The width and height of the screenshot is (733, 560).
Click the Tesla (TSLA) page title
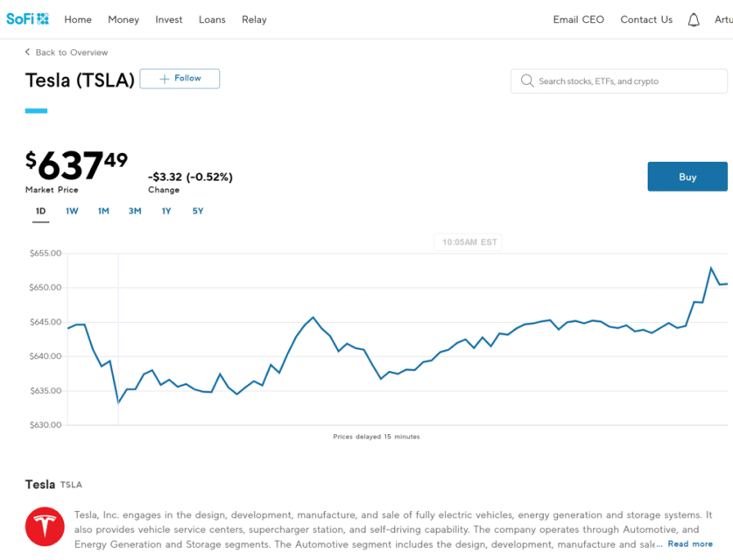point(80,80)
